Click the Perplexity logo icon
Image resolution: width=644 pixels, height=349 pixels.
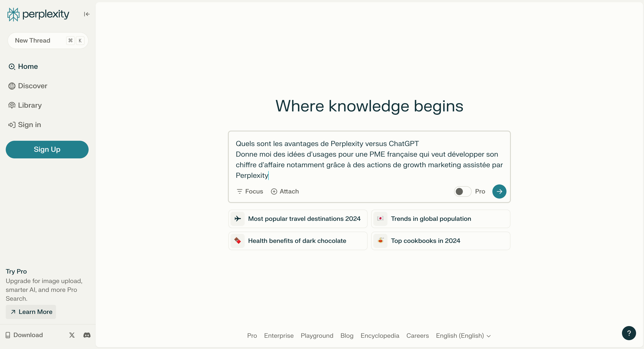click(x=13, y=14)
